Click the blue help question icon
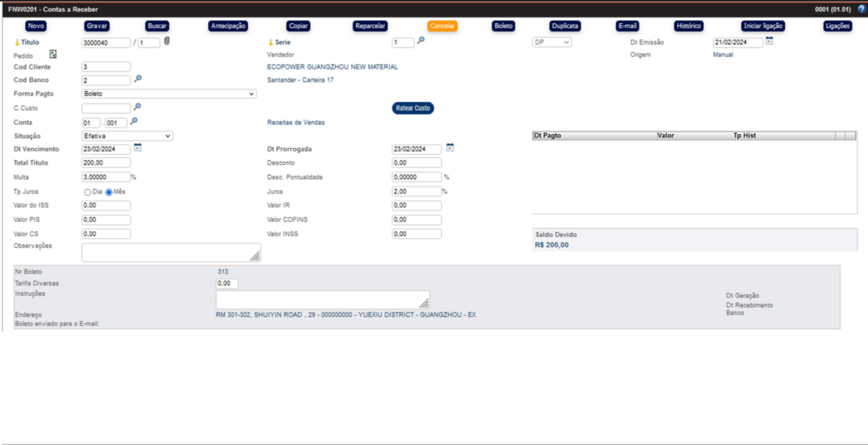 [x=862, y=9]
